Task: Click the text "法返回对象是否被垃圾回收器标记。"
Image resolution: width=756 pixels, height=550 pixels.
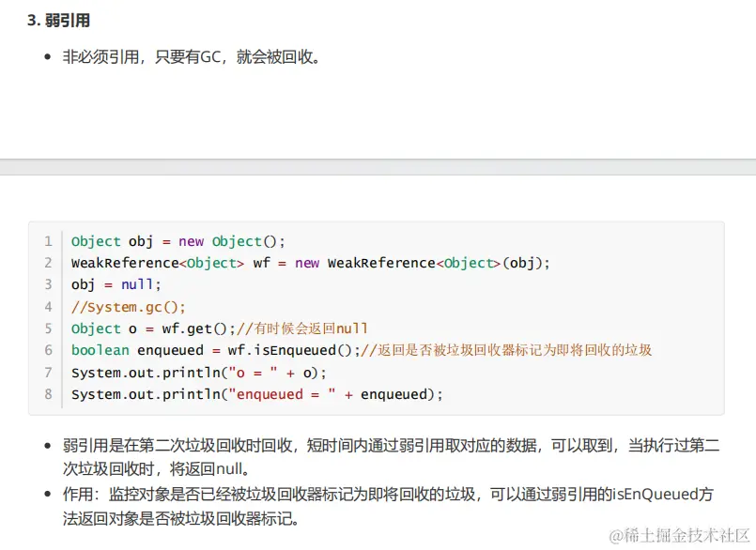Action: [x=181, y=518]
